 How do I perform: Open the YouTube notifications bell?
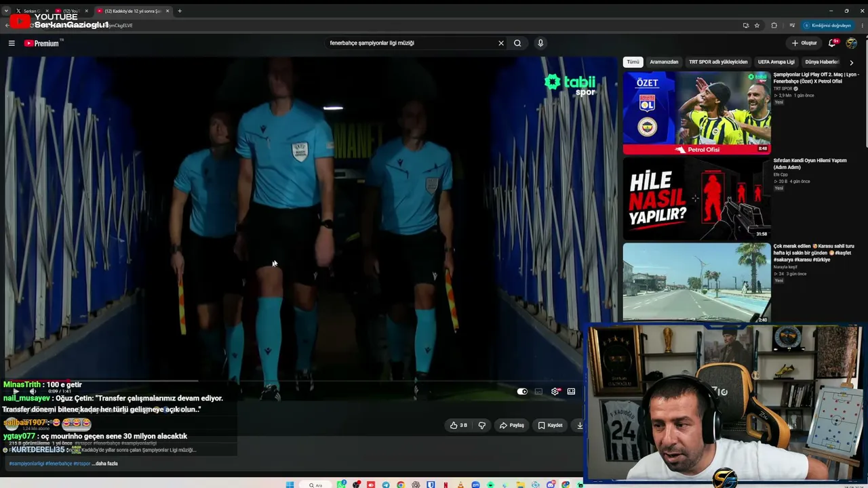click(832, 43)
